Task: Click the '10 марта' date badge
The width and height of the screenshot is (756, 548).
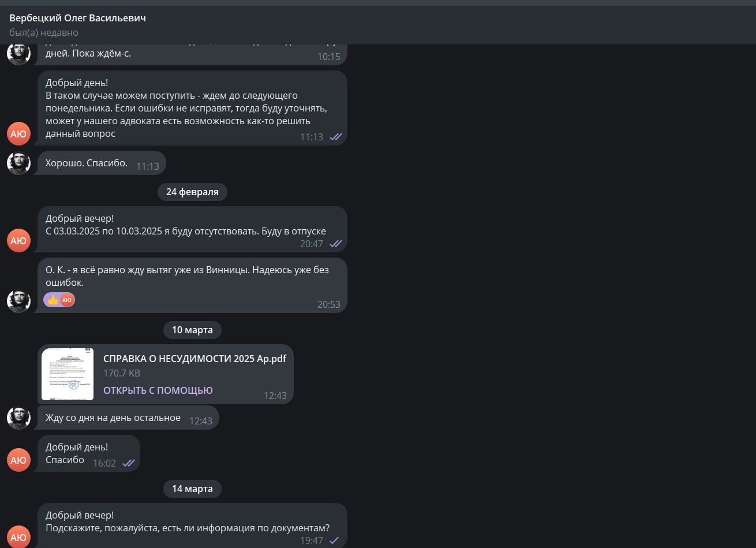Action: 192,330
